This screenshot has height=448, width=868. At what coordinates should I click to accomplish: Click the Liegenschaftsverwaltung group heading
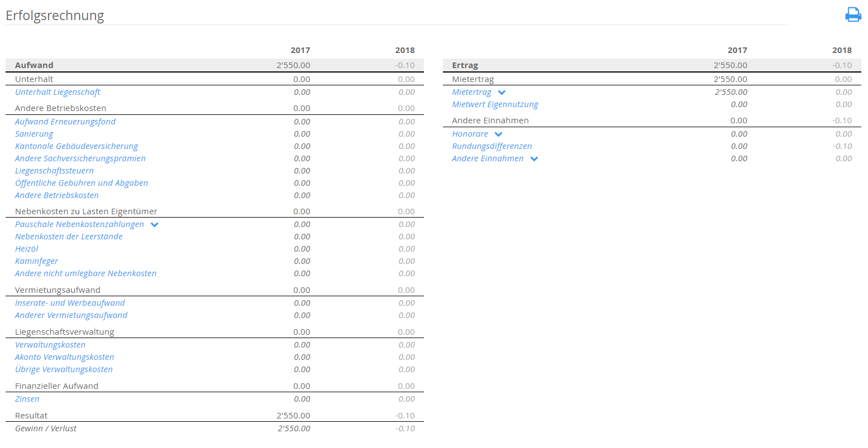(x=65, y=332)
